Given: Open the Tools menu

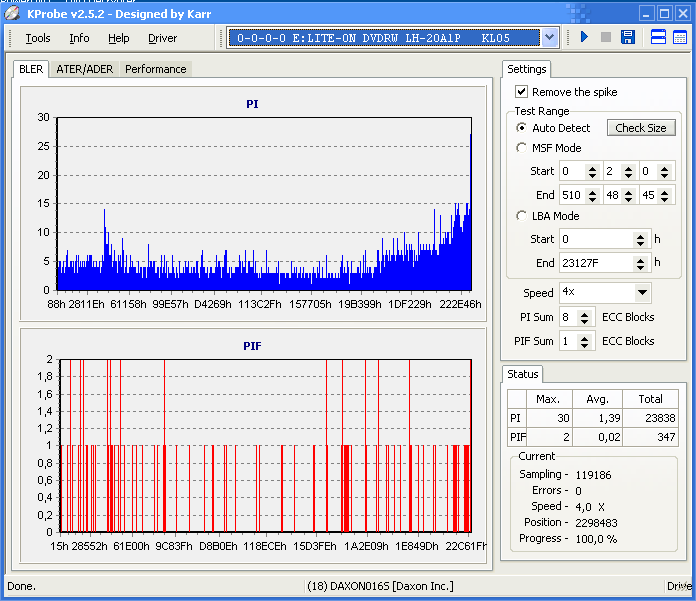Looking at the screenshot, I should [x=38, y=38].
